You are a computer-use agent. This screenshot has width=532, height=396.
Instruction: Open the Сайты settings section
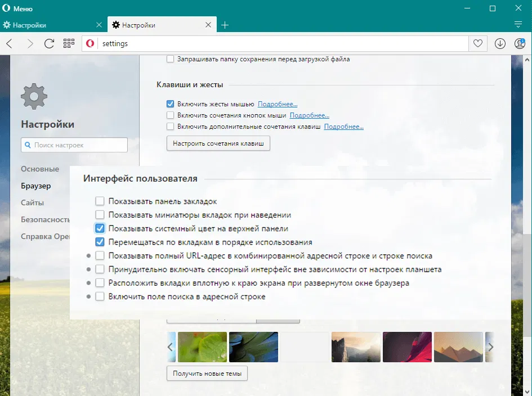click(32, 202)
